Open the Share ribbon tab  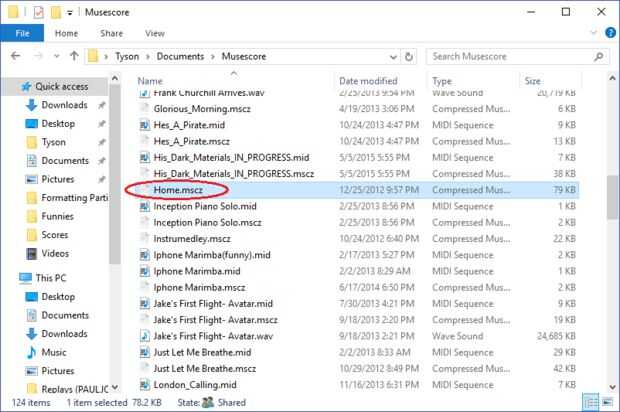112,33
